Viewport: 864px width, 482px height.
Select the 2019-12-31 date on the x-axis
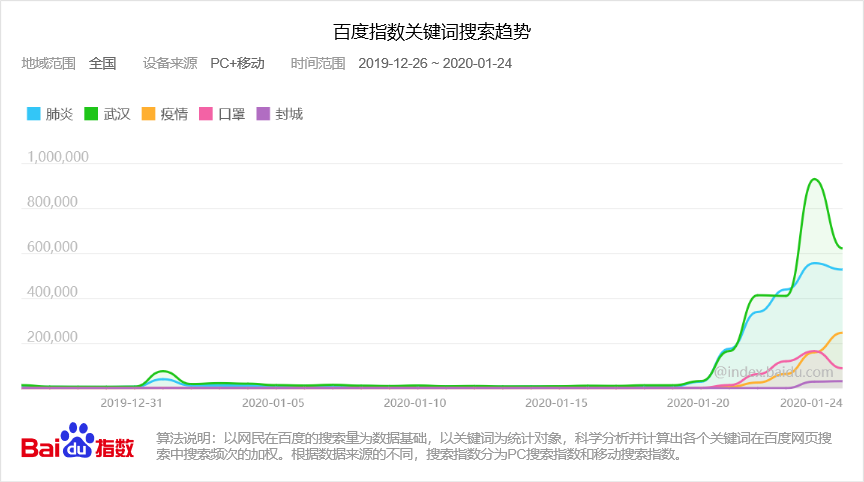131,402
